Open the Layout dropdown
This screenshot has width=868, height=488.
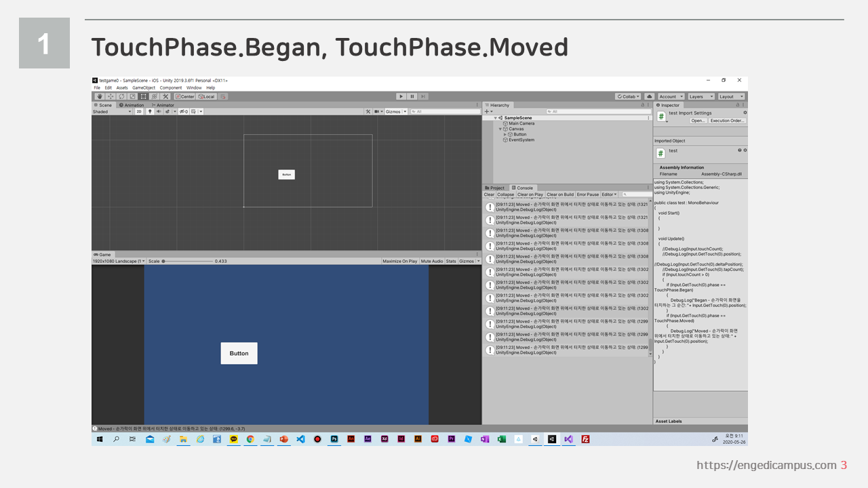click(731, 97)
